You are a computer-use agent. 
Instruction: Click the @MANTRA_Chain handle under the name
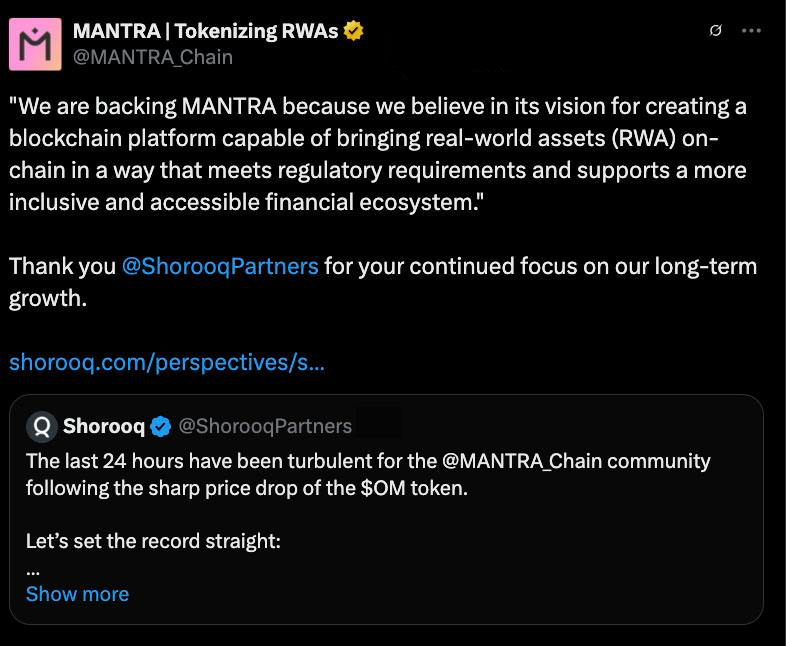tap(153, 57)
